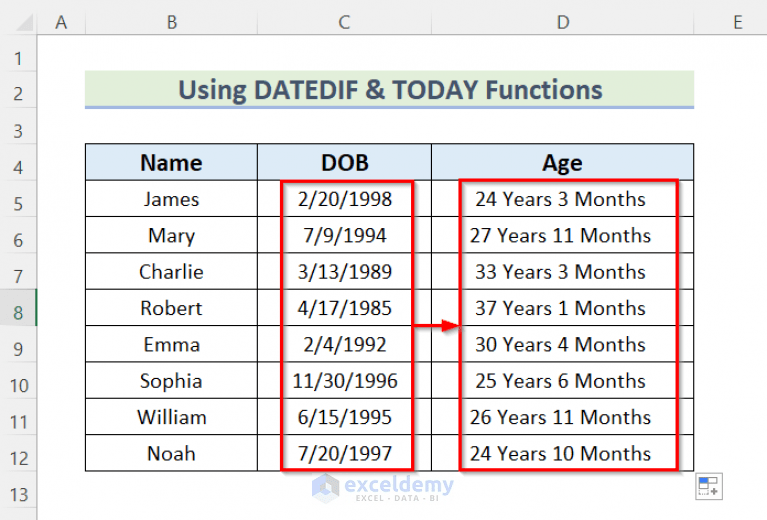Select the DOB cell '2/20/1998'
This screenshot has height=520, width=767.
click(344, 199)
